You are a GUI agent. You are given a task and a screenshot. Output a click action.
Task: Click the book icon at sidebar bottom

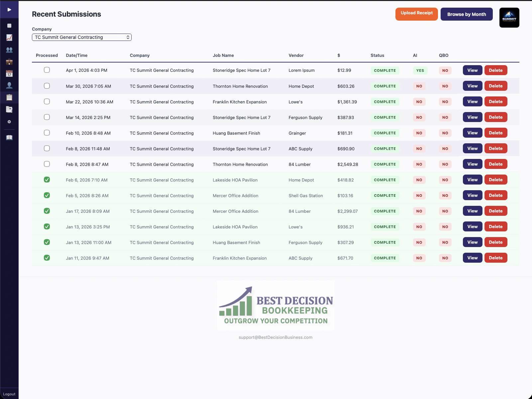click(x=9, y=137)
